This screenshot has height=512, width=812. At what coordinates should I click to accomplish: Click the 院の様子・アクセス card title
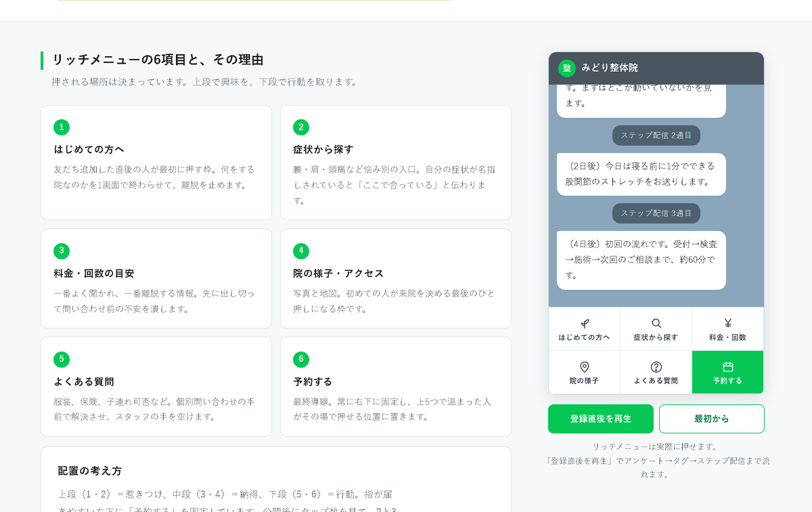pyautogui.click(x=338, y=274)
